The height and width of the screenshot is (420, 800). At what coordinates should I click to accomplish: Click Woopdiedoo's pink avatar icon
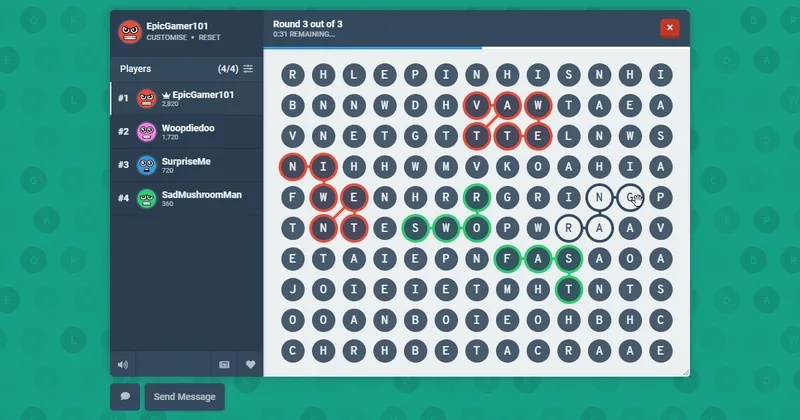[146, 132]
